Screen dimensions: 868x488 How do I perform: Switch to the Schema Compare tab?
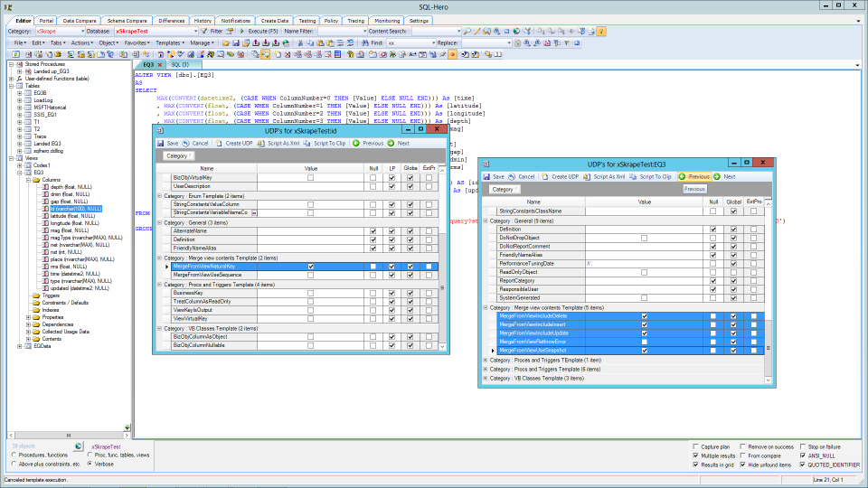coord(127,21)
